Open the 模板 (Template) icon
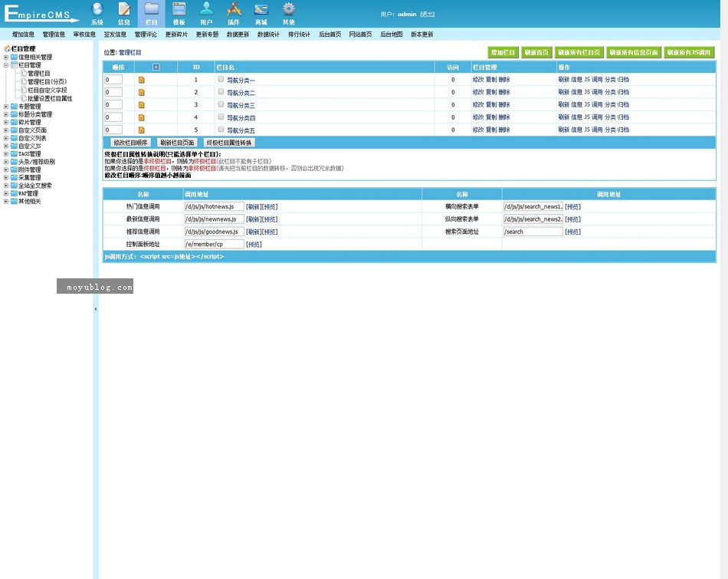This screenshot has width=728, height=579. click(179, 13)
